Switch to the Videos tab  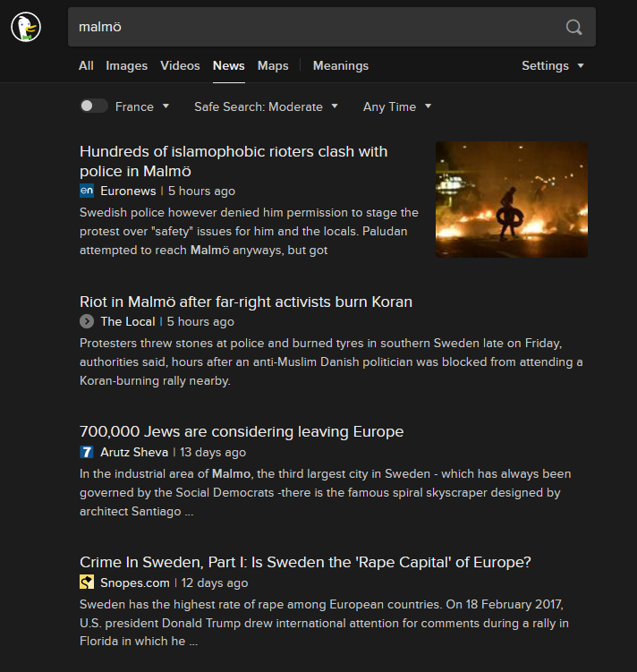180,65
